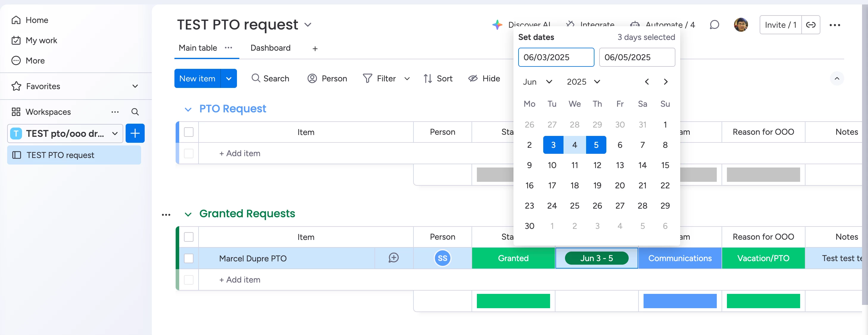
Task: Open Home from the sidebar
Action: click(30, 20)
